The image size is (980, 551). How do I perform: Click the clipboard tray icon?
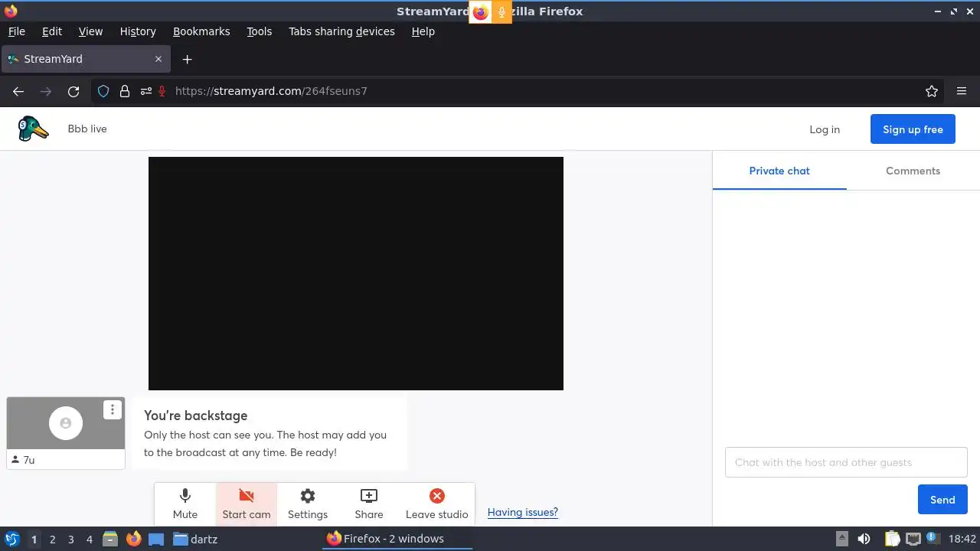point(892,539)
